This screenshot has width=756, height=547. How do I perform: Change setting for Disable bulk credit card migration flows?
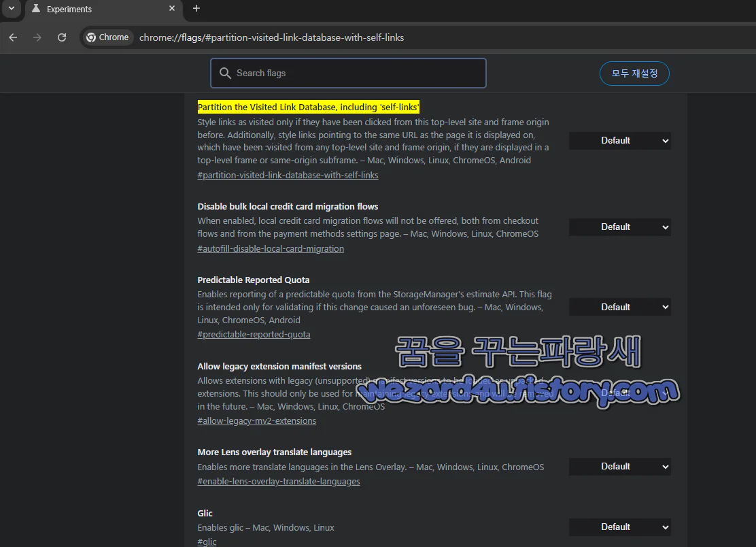619,227
